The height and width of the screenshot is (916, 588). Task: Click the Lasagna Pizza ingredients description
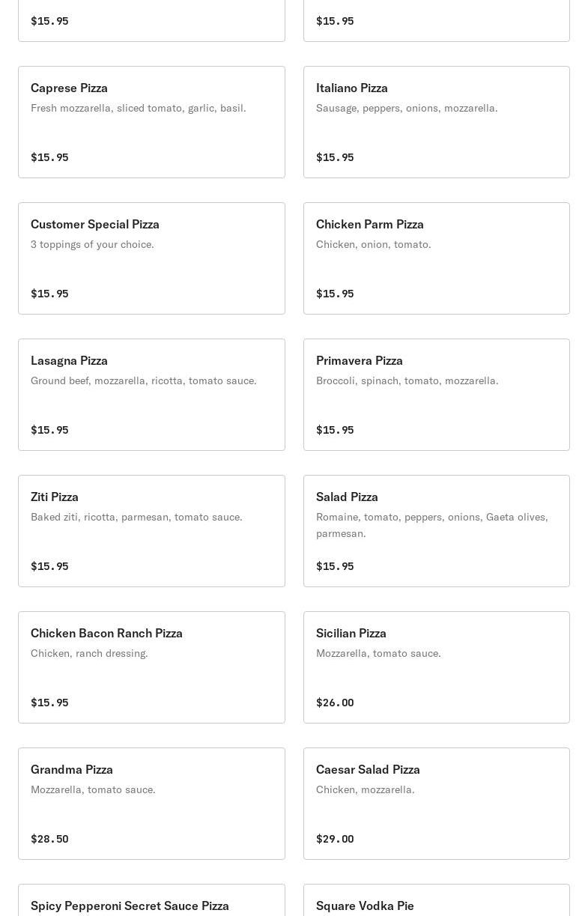tap(144, 380)
